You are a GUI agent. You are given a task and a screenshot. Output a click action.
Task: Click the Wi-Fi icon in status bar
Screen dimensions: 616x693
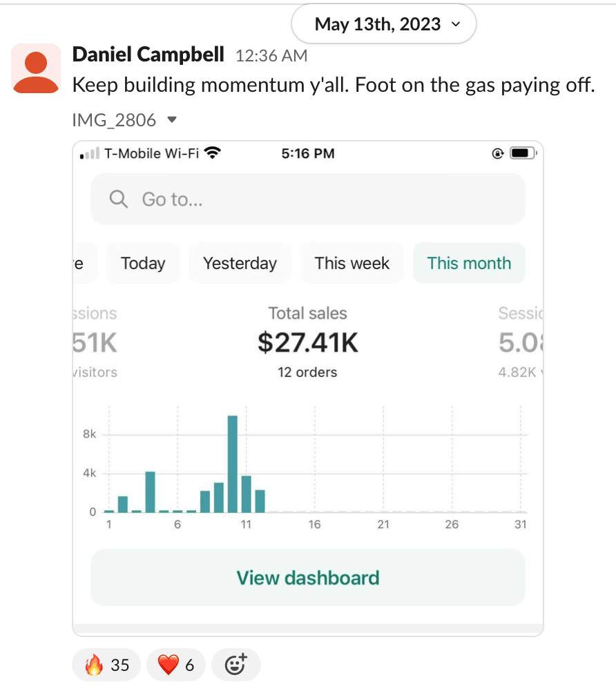click(213, 153)
